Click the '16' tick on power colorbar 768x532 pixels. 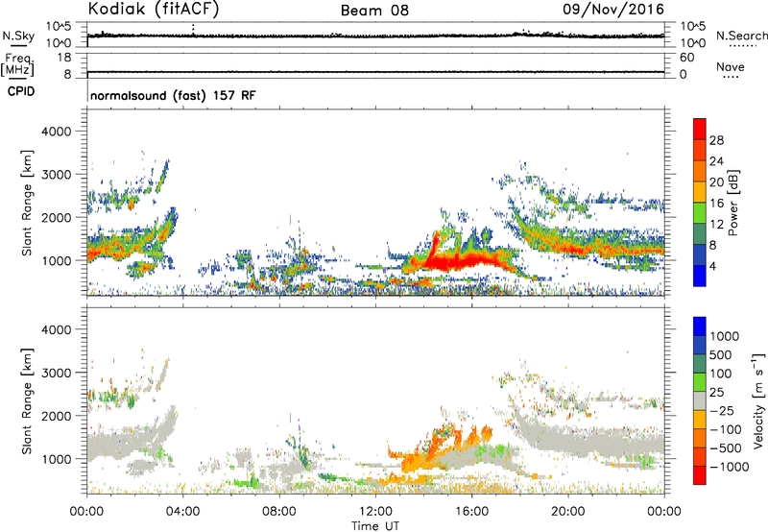pos(716,204)
